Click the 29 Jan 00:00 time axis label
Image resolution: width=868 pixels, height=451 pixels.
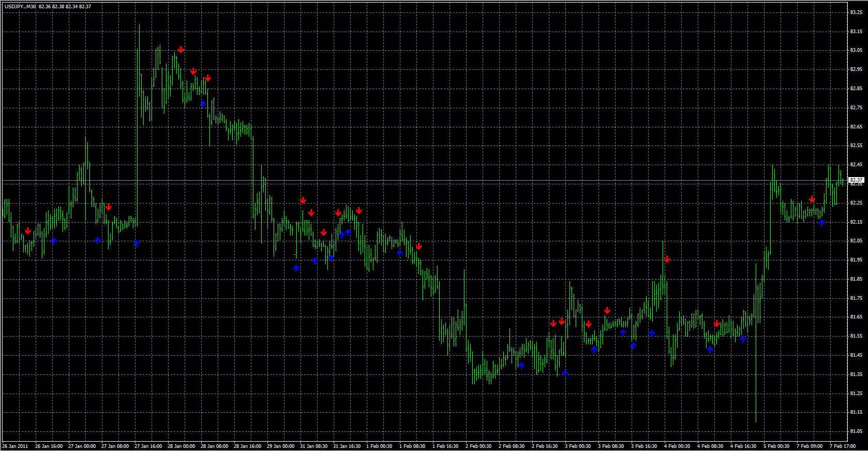click(280, 446)
